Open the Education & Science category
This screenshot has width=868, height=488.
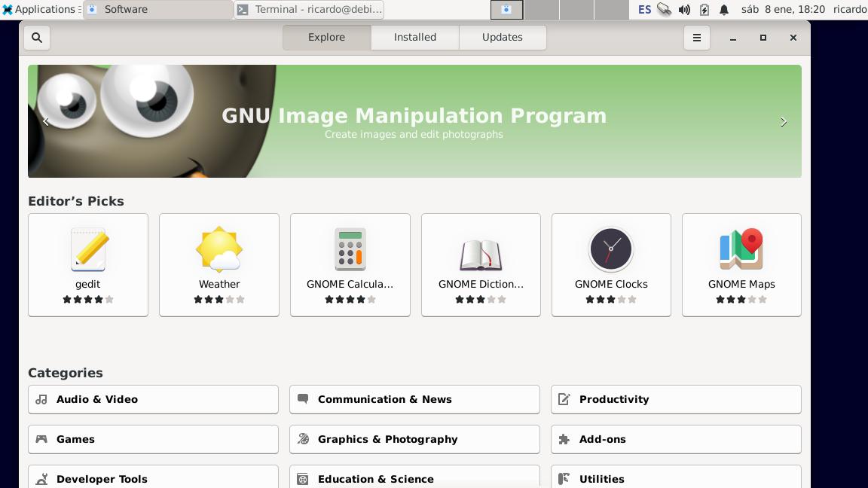tap(414, 477)
